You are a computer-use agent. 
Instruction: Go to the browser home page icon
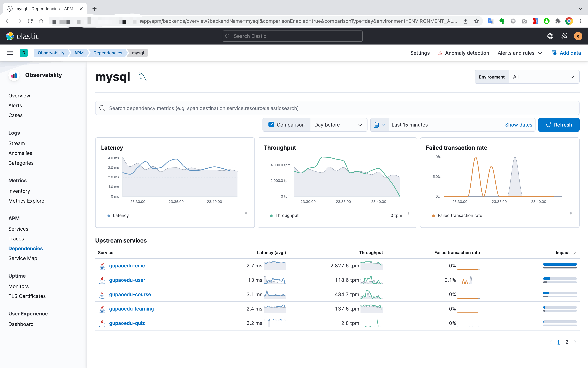[x=41, y=21]
